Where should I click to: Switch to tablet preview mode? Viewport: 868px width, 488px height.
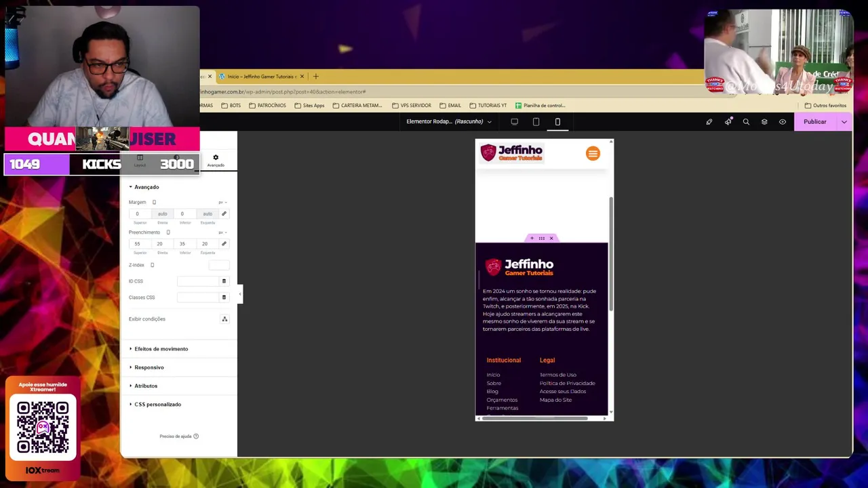(x=536, y=122)
